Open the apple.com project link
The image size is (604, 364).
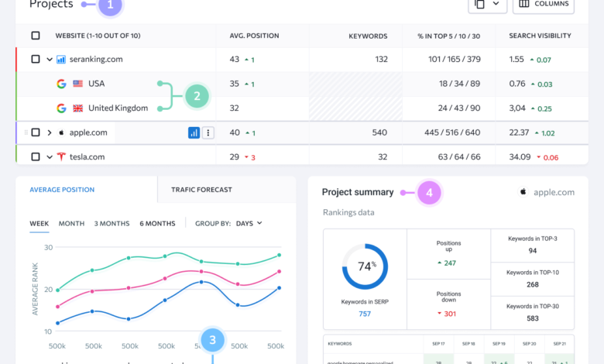88,132
